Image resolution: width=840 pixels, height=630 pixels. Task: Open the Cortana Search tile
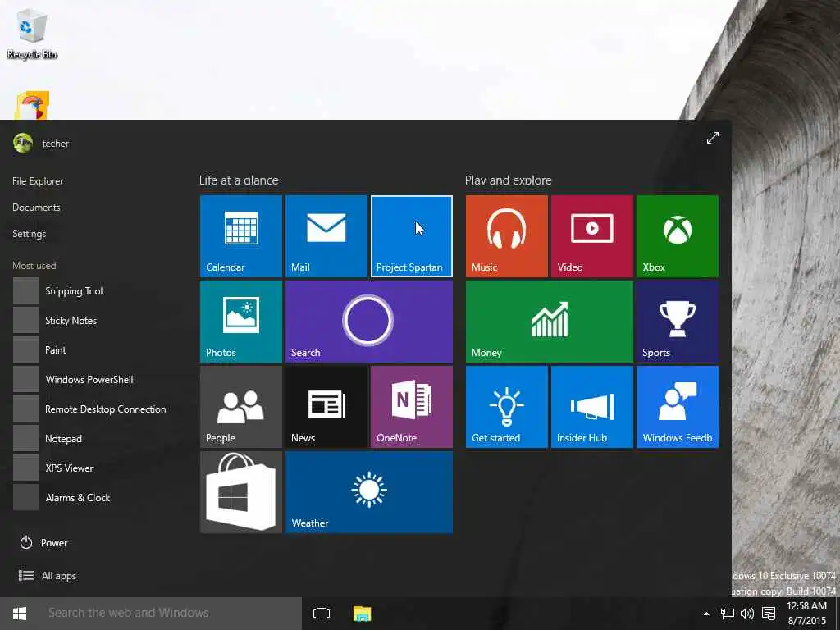pyautogui.click(x=369, y=322)
